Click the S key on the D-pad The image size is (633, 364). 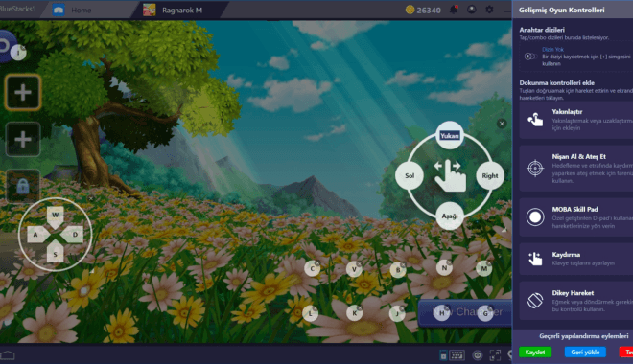click(56, 253)
